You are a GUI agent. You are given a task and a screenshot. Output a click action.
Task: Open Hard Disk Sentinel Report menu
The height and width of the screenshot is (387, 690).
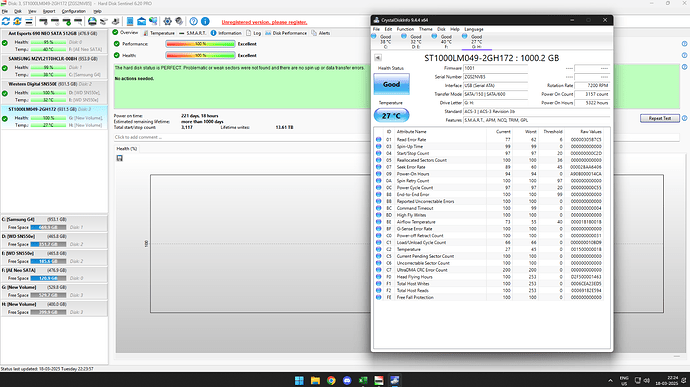pyautogui.click(x=49, y=11)
